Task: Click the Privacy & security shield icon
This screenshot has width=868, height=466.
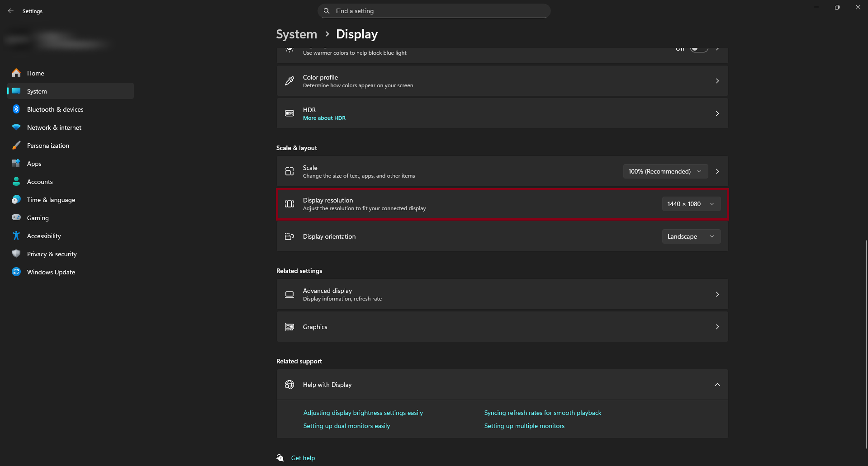Action: point(16,254)
